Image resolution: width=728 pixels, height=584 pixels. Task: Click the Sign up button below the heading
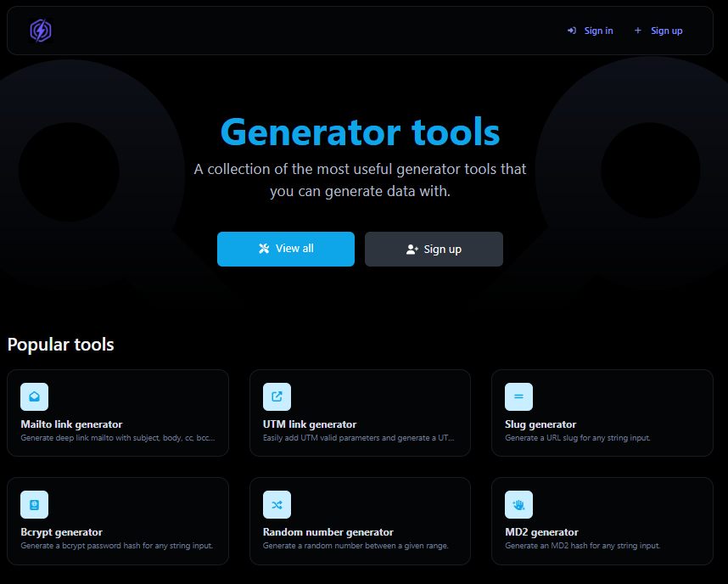(434, 249)
